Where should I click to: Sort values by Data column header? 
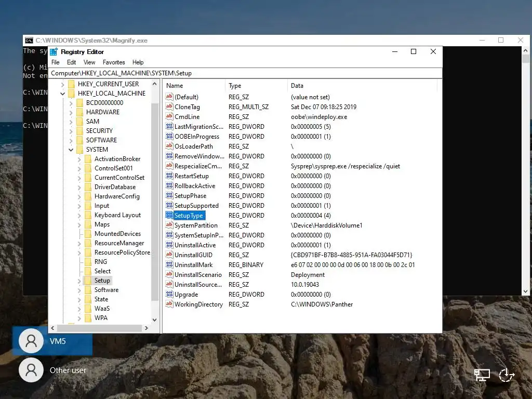[x=362, y=86]
